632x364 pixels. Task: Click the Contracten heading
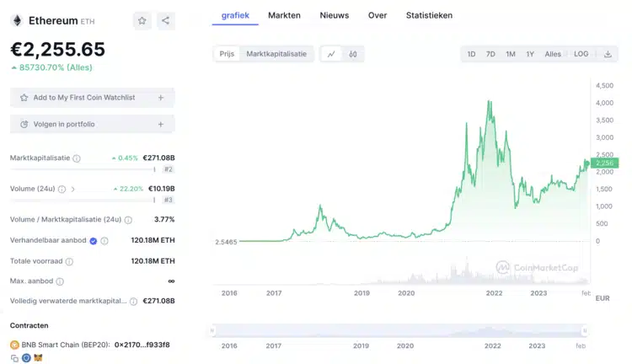29,325
